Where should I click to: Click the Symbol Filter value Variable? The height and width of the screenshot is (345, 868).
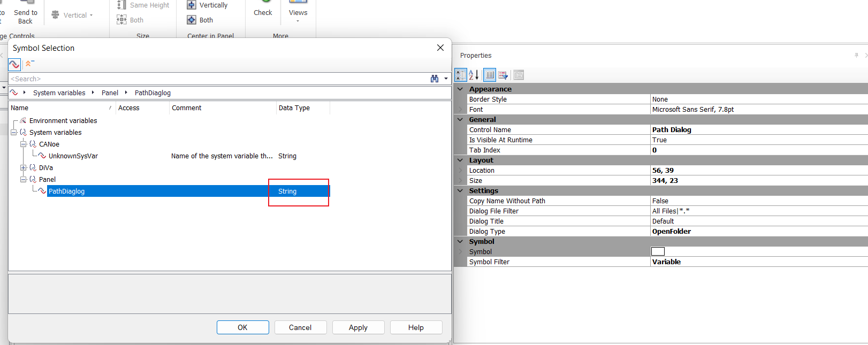coord(666,262)
